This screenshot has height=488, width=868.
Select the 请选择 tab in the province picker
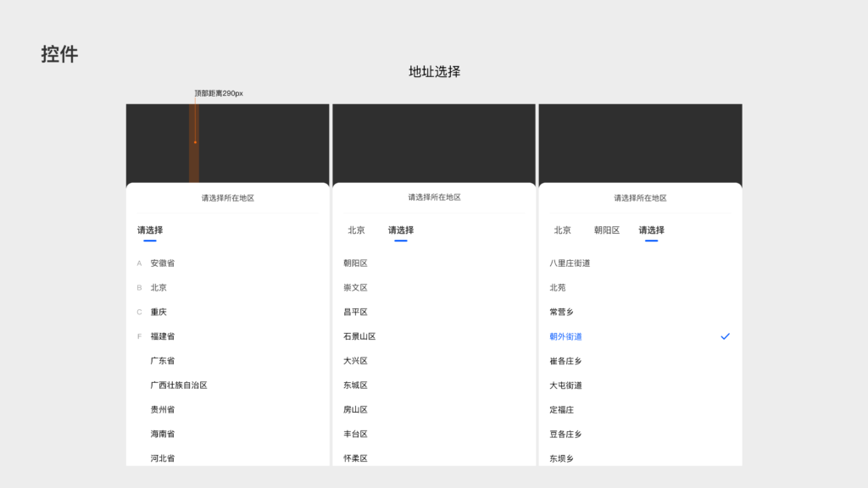(x=150, y=230)
